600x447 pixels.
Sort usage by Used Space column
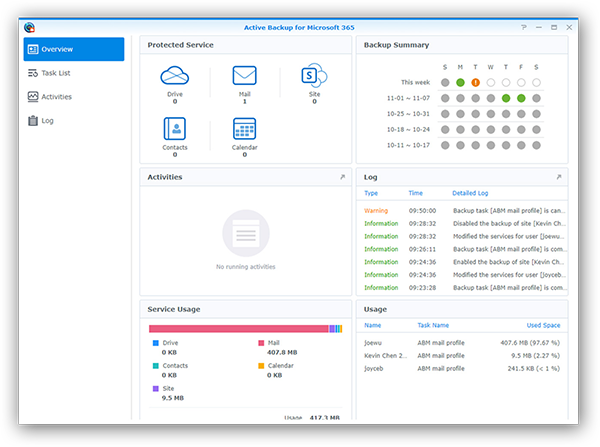click(x=543, y=325)
